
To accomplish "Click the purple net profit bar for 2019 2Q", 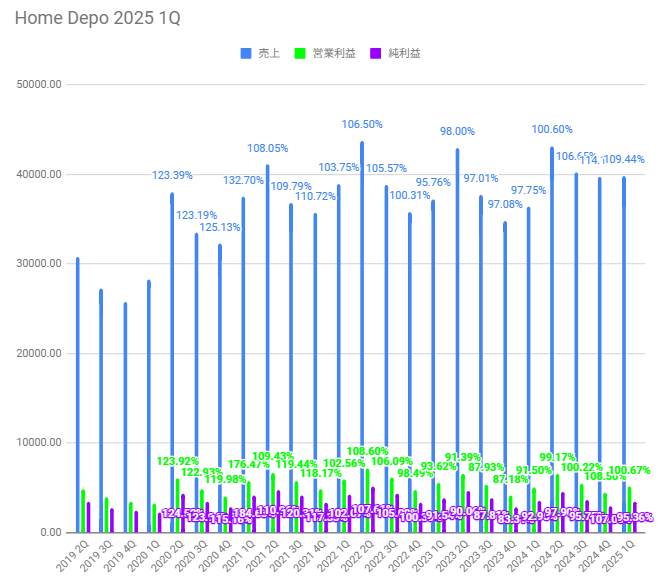I will pos(89,517).
